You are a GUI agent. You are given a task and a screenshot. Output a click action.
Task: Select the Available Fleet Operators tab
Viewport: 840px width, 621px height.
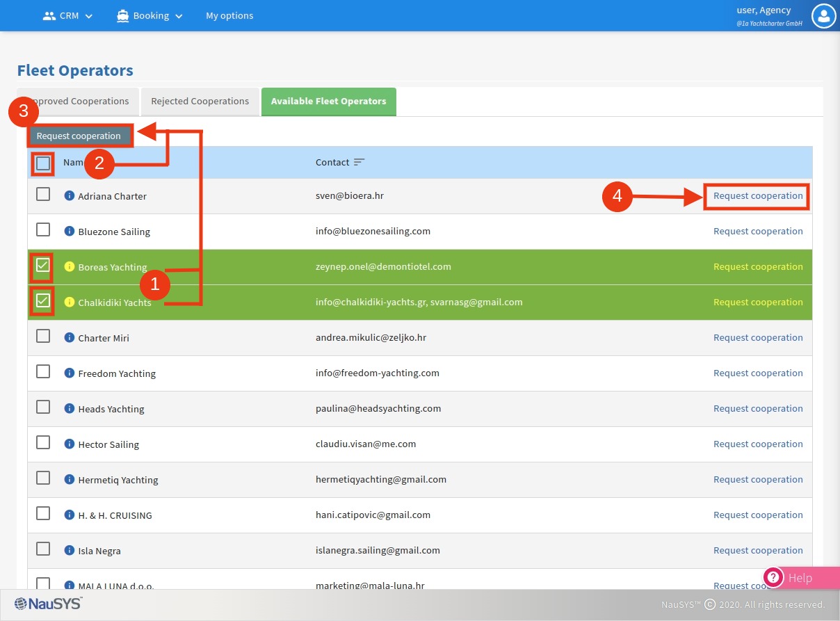click(329, 102)
